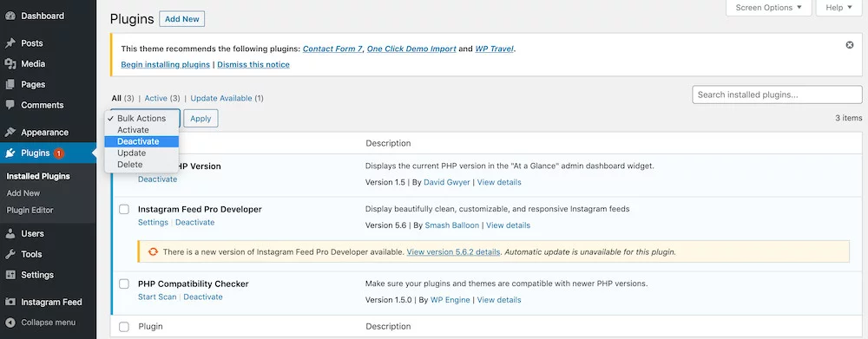Open Add New in Plugins submenu
Screen dimensions: 868x339
[x=23, y=193]
